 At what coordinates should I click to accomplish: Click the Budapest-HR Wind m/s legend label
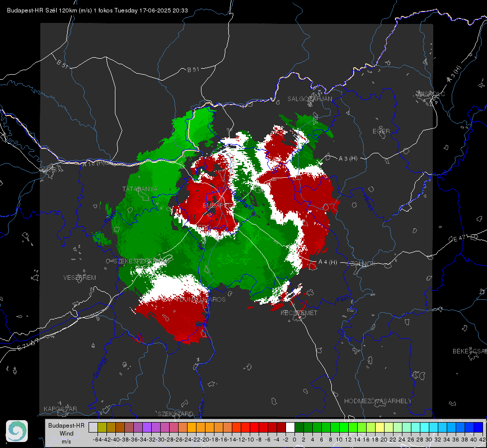click(x=67, y=433)
